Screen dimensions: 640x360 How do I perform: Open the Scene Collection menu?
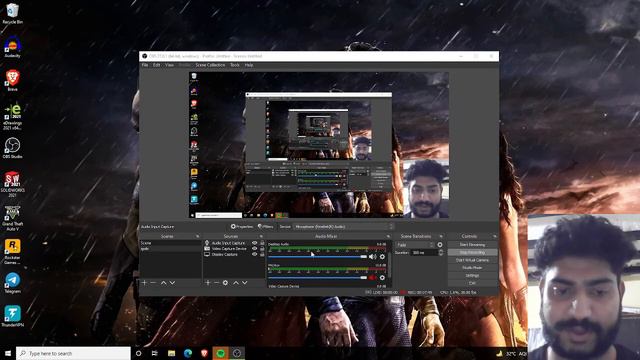(x=210, y=65)
